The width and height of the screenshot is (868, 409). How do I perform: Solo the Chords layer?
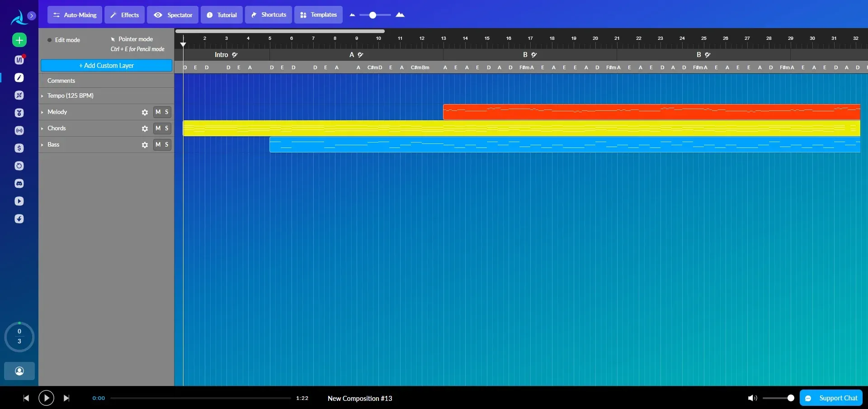click(x=167, y=128)
